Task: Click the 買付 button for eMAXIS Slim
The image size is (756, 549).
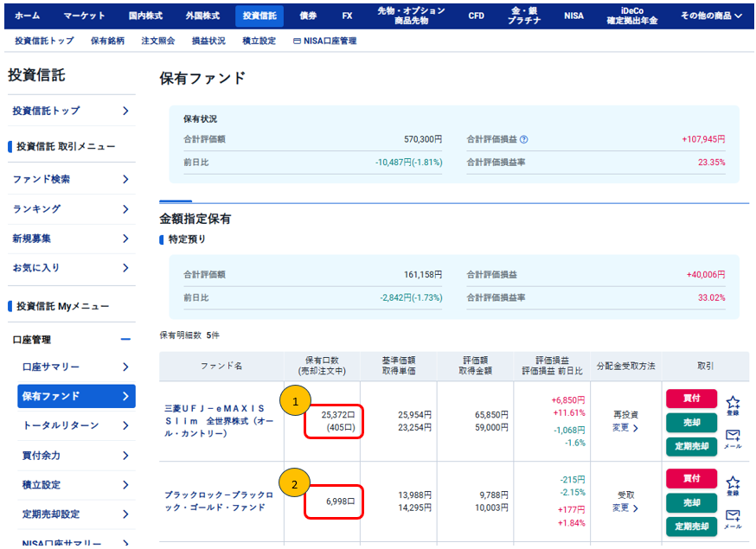Action: (x=691, y=399)
